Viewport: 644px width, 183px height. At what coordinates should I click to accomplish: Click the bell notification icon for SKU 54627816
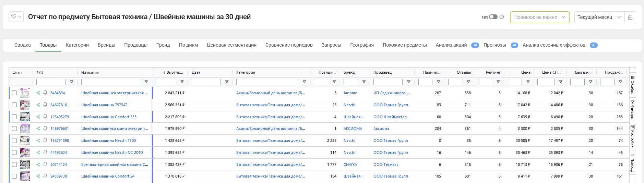click(45, 105)
